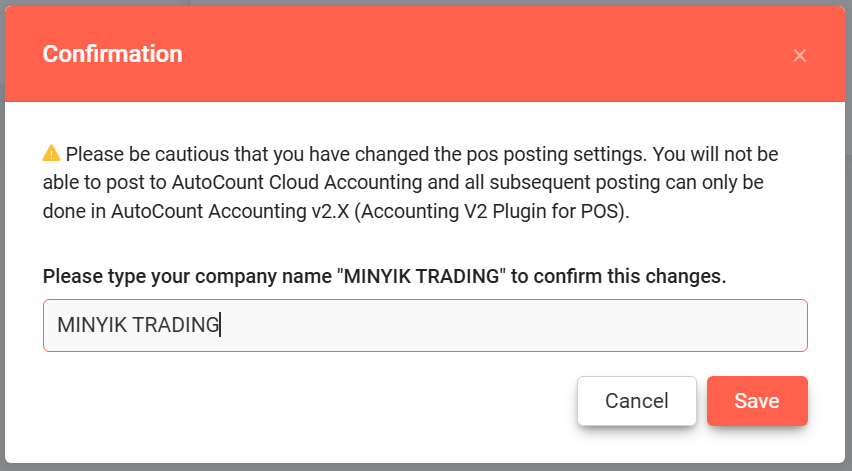This screenshot has width=852, height=471.
Task: Click the quoted "MINYIK TRADING" in the prompt
Action: pos(422,276)
